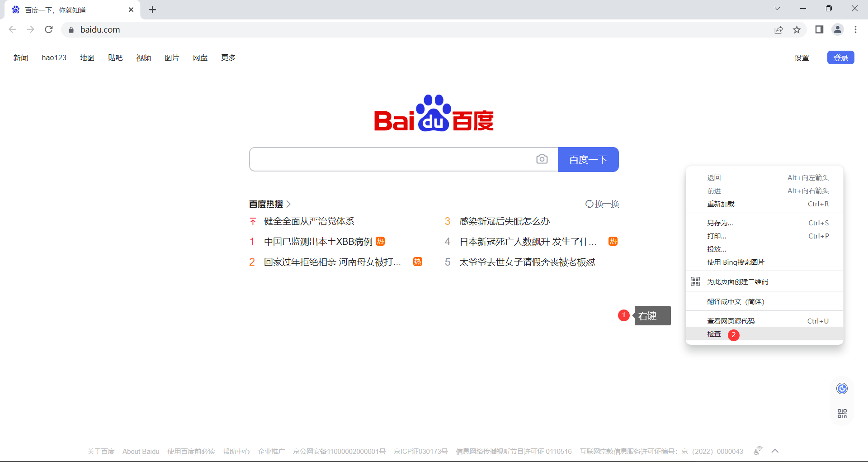Click the QR code icon beside 为此页面创建二维码
Screen dimensions: 868x462
[695, 281]
